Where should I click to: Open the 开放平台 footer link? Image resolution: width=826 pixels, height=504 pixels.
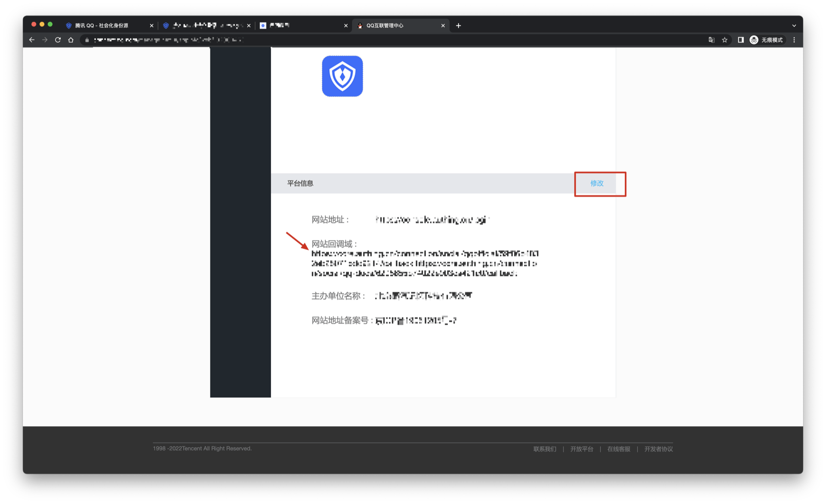582,449
